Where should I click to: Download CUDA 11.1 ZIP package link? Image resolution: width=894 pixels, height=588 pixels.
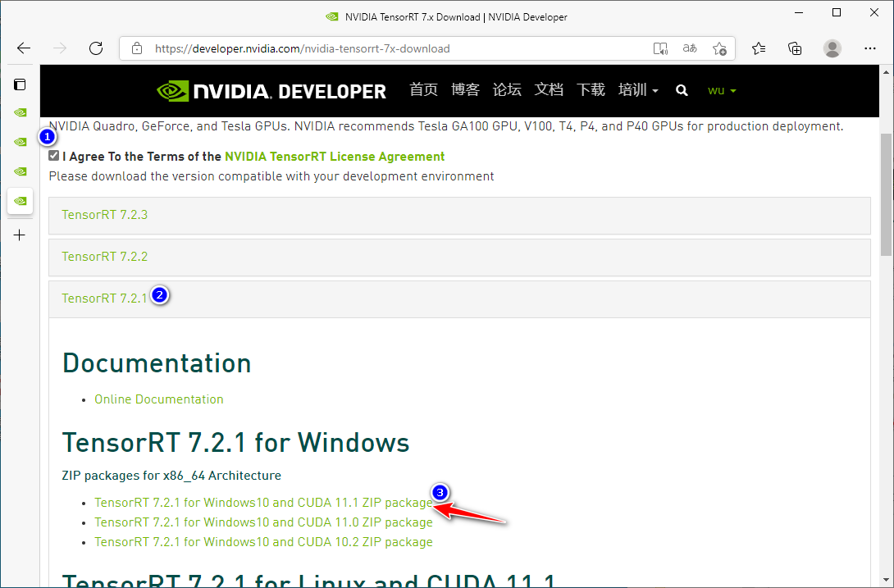(x=263, y=502)
